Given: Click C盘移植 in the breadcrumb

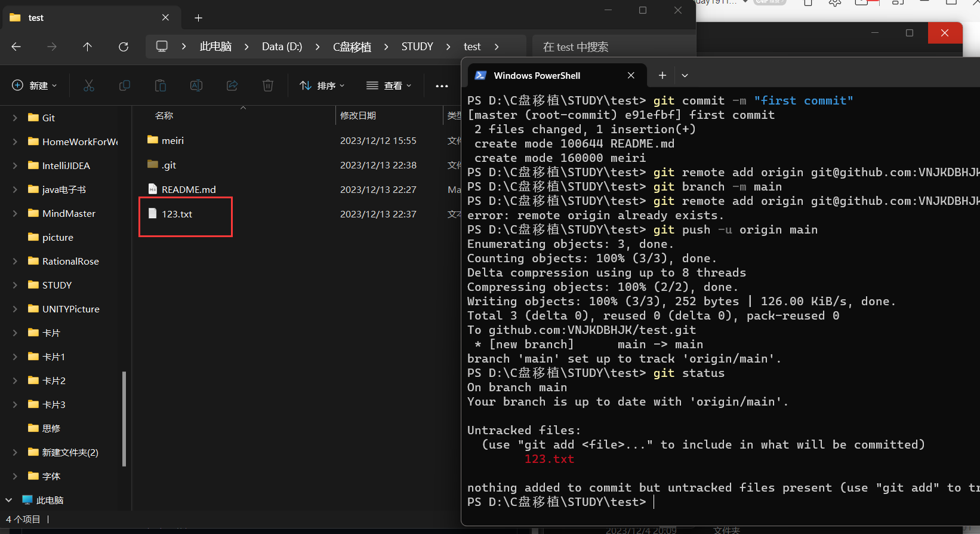Looking at the screenshot, I should pyautogui.click(x=352, y=47).
